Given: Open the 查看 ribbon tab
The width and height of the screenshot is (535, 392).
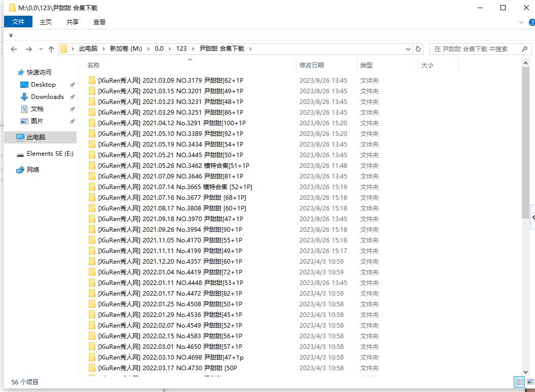Looking at the screenshot, I should pyautogui.click(x=99, y=22).
